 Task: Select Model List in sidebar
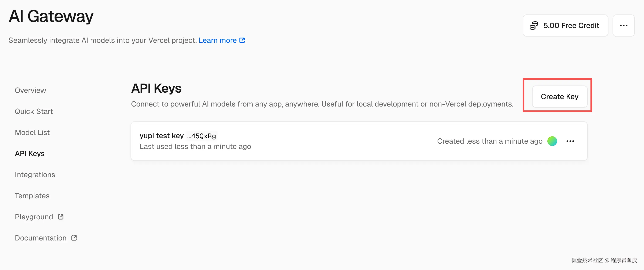(x=32, y=132)
